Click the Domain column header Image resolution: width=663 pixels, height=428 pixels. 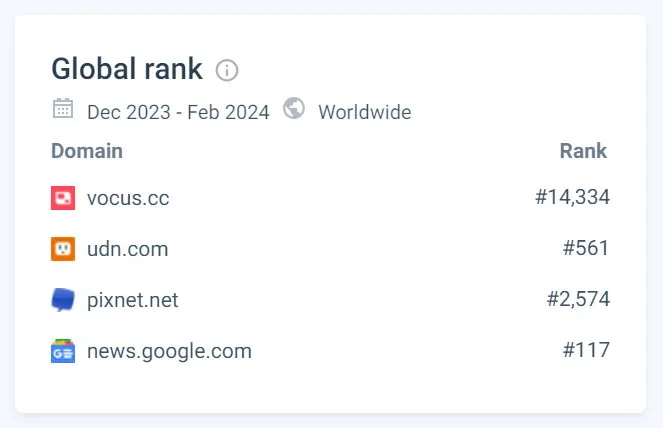87,151
